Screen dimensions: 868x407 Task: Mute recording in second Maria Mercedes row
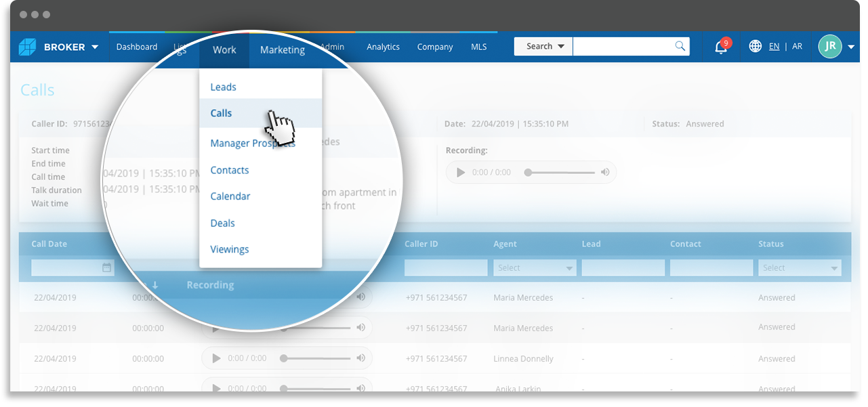(x=360, y=328)
